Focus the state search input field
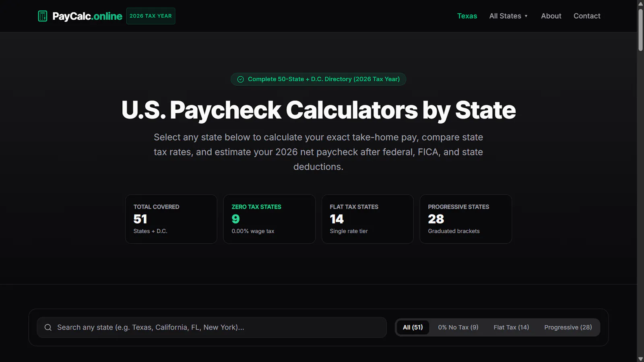Image resolution: width=644 pixels, height=362 pixels. pyautogui.click(x=212, y=327)
